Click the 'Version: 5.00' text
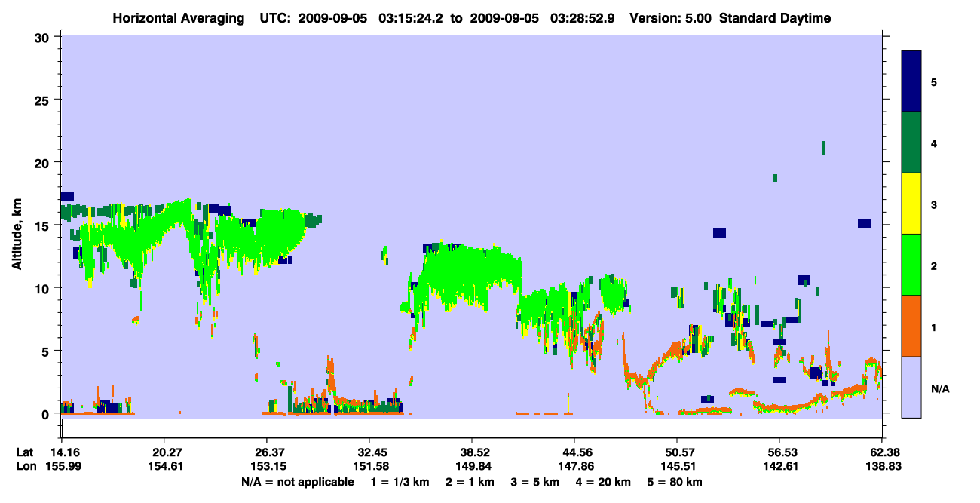Screen dimensions: 980x503 pos(671,18)
